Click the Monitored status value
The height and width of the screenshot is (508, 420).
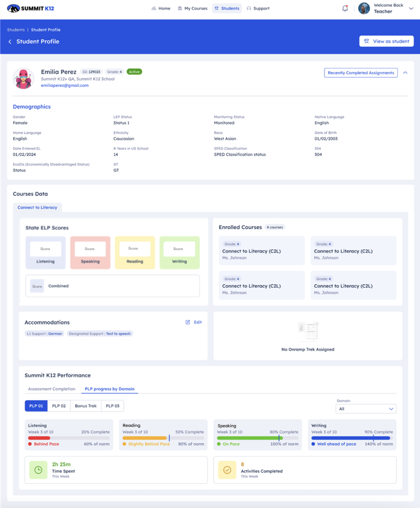(x=224, y=123)
